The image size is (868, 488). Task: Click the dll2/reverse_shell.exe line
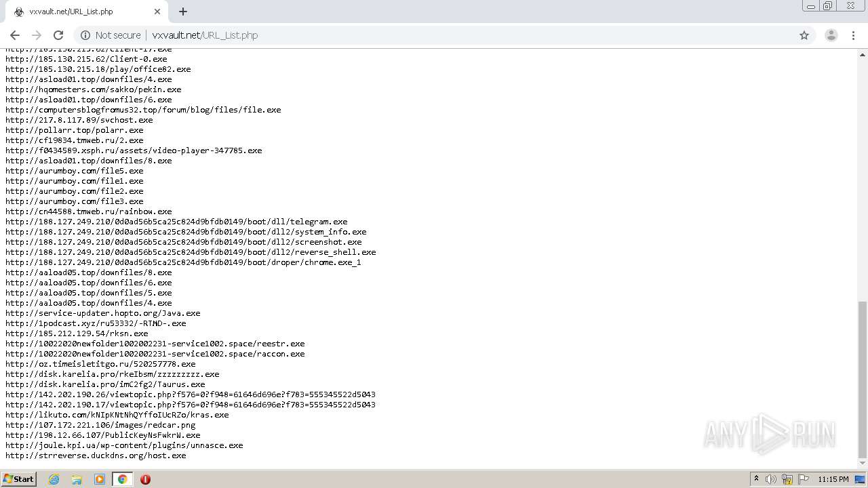click(x=191, y=252)
